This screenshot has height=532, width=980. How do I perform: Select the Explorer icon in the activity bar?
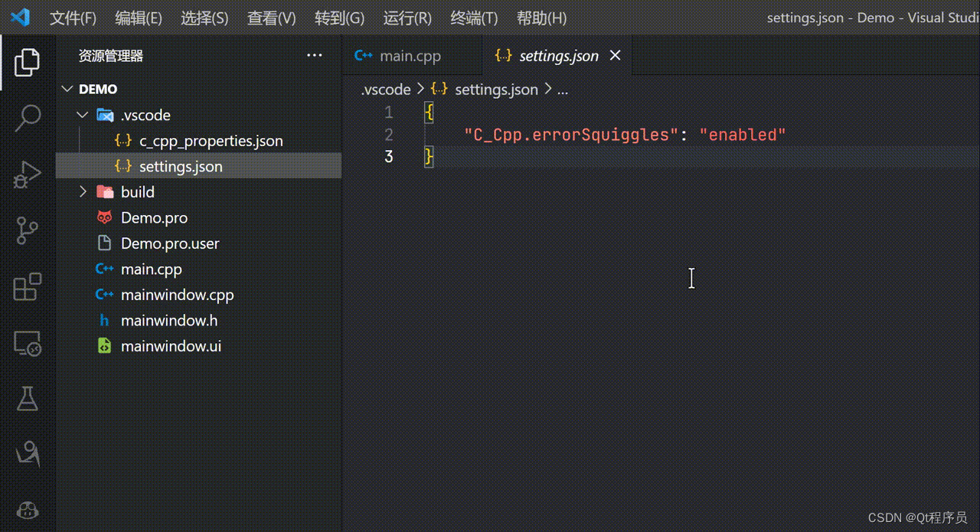tap(28, 62)
